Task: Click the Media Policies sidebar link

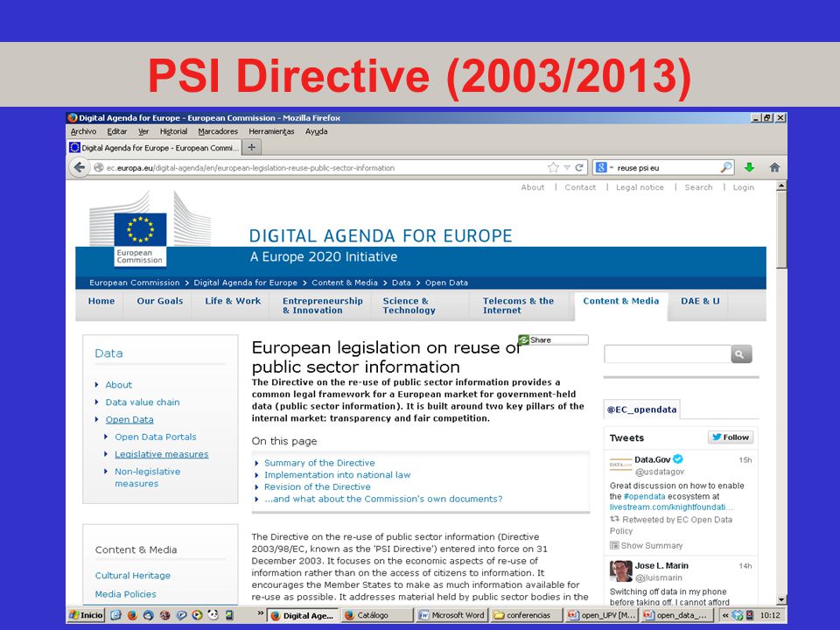Action: [x=125, y=594]
